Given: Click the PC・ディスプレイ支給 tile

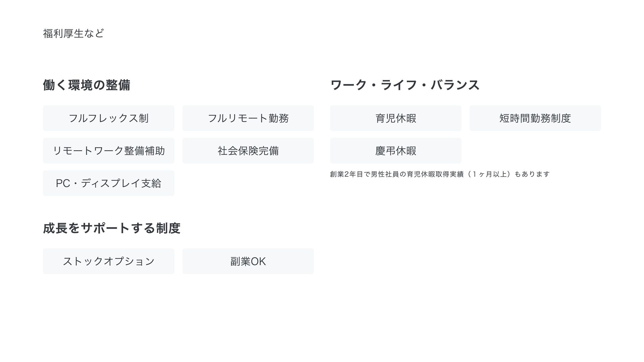Looking at the screenshot, I should click(109, 183).
